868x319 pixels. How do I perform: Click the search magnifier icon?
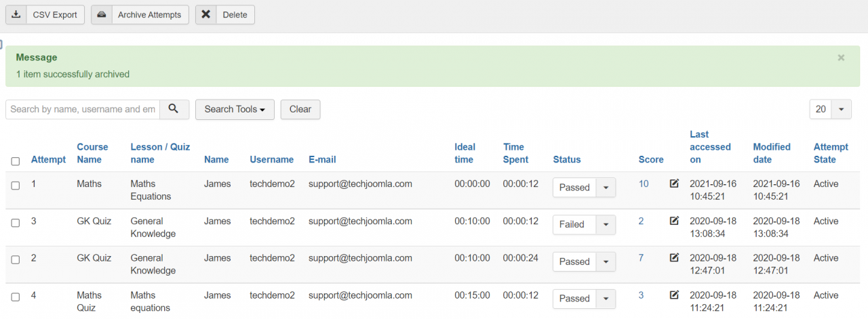[174, 109]
